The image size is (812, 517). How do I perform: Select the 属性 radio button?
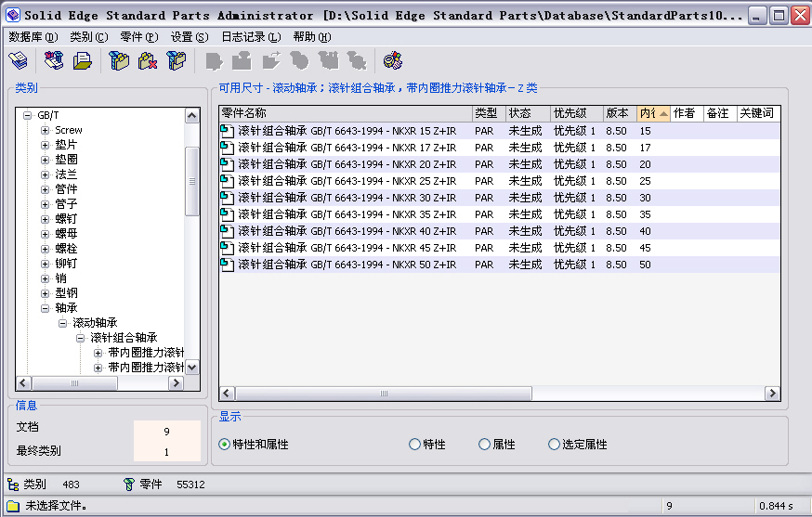[484, 444]
